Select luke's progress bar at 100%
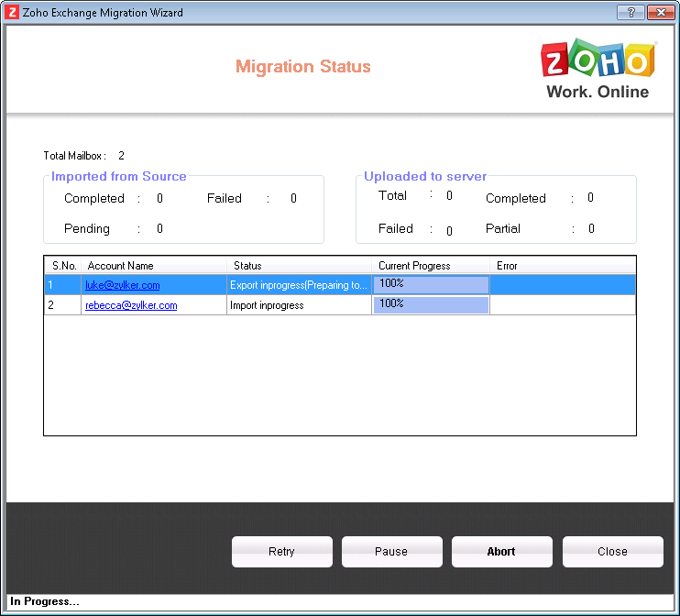Viewport: 680px width, 616px height. [431, 285]
